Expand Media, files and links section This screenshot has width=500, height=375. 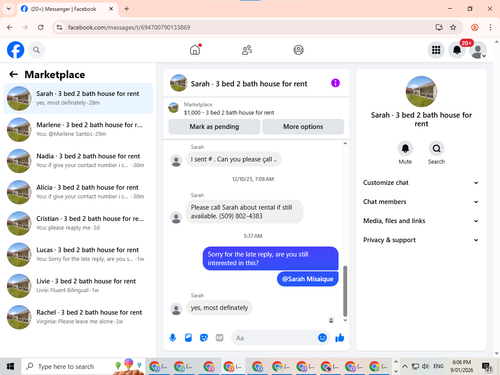(x=421, y=221)
